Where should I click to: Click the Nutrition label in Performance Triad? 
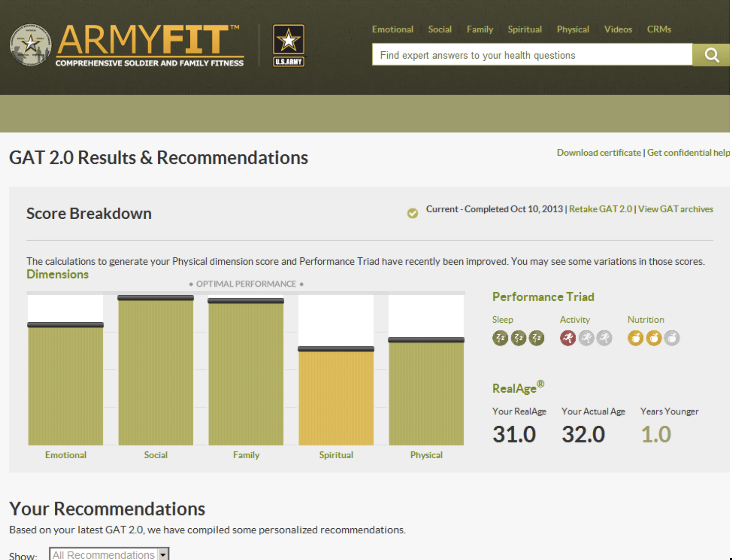pos(646,320)
